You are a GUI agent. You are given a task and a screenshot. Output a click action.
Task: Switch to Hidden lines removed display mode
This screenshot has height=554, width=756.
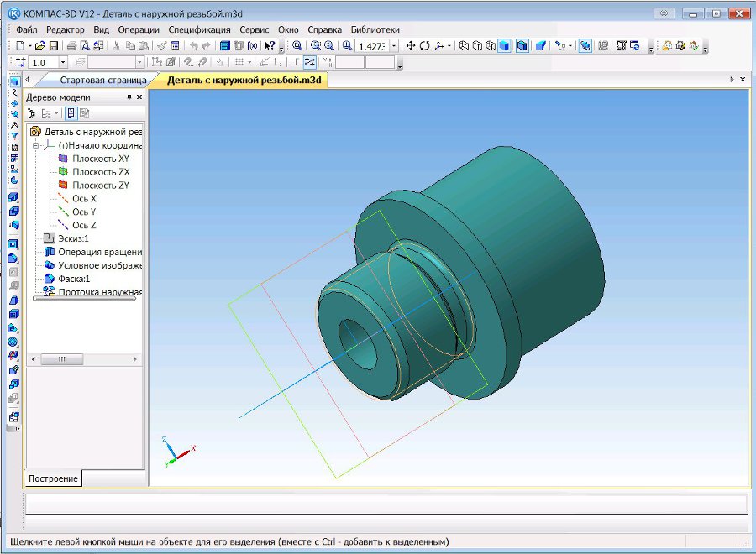tap(477, 46)
